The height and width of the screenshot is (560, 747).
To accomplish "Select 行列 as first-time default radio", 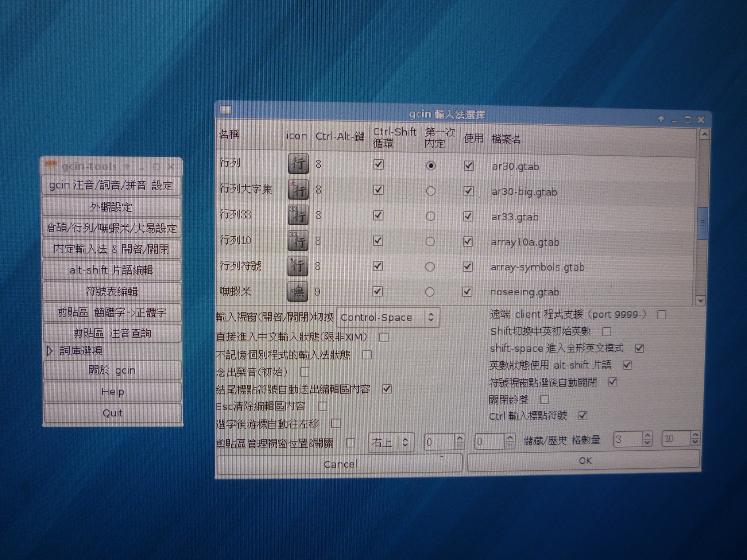I will click(x=431, y=166).
